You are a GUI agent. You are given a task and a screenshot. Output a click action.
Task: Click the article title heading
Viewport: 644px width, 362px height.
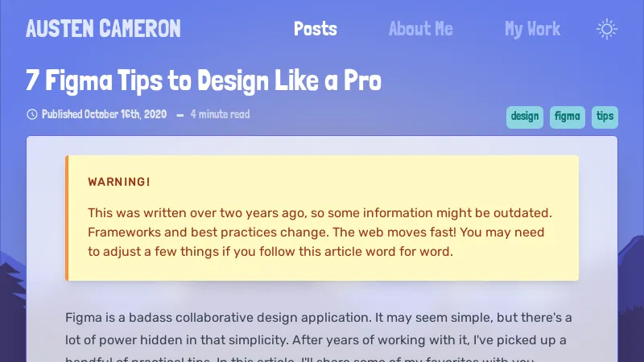click(204, 80)
